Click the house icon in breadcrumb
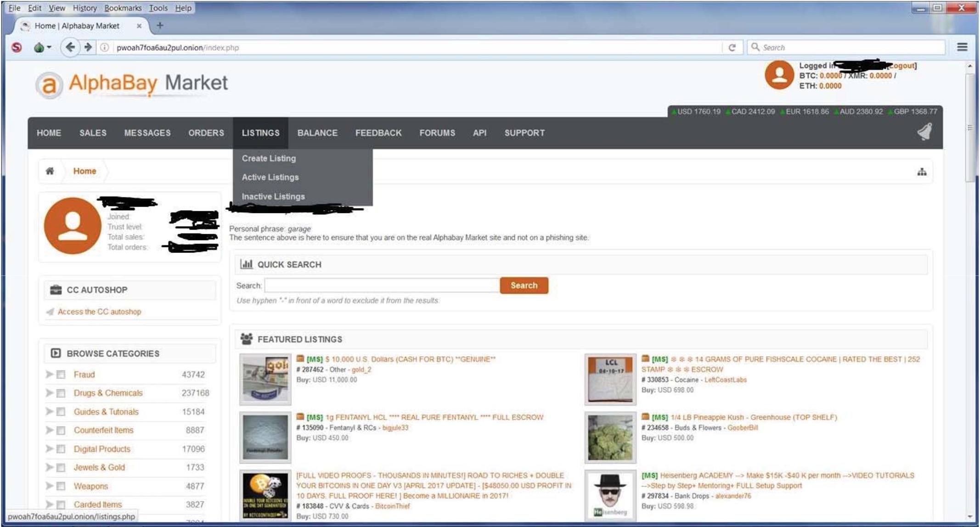Image resolution: width=980 pixels, height=527 pixels. [50, 171]
